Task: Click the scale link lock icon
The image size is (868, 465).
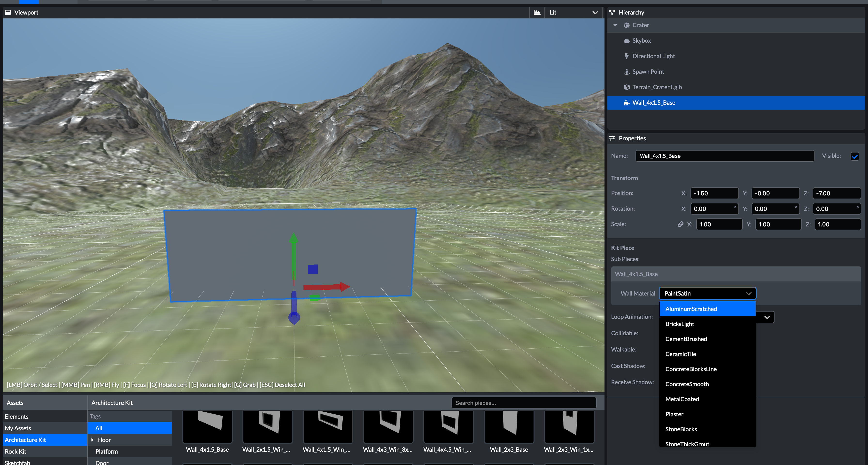Action: tap(680, 224)
